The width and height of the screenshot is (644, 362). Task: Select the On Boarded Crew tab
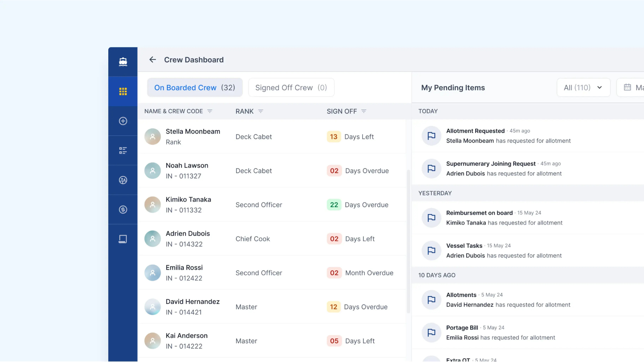coord(195,87)
